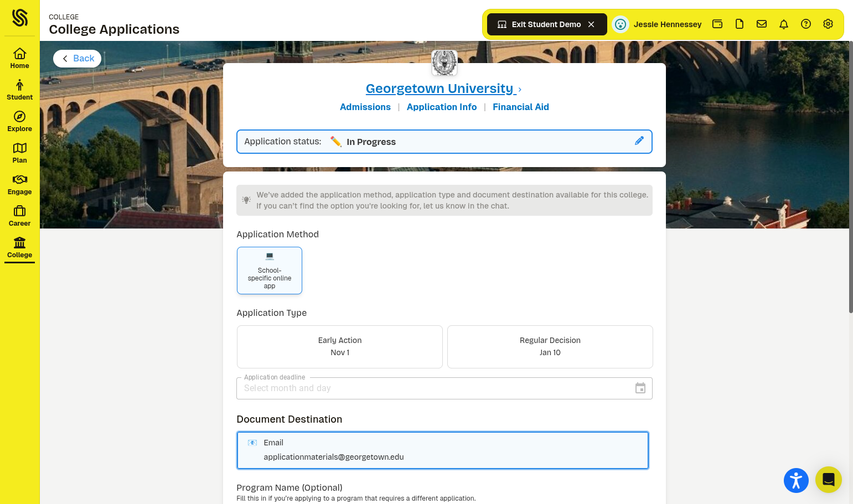Choose Early Action Nov 1 application type
Screen dimensions: 853x504
pyautogui.click(x=340, y=347)
